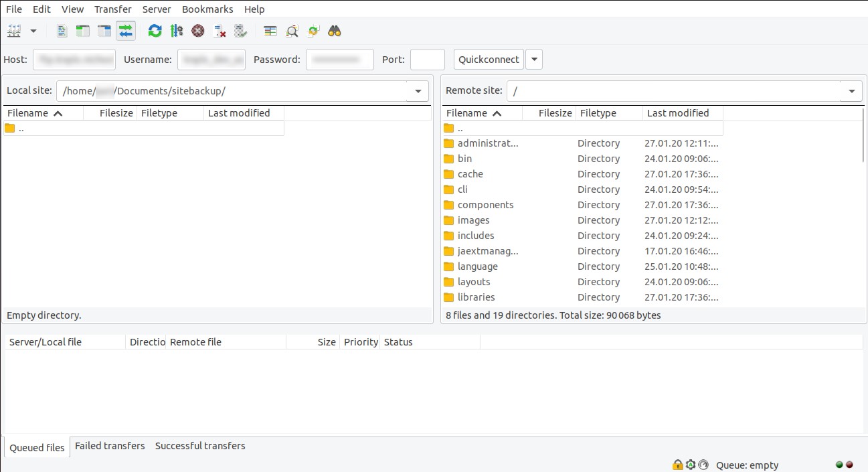This screenshot has width=868, height=472.
Task: Toggle remote directory tree display
Action: 104,31
